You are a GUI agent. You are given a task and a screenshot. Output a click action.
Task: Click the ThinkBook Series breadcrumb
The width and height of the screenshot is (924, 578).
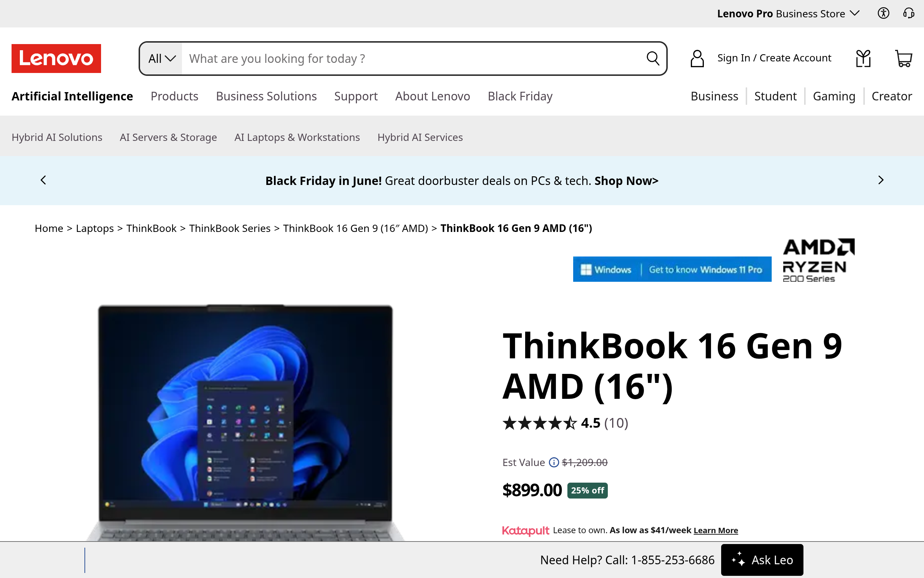click(x=230, y=228)
